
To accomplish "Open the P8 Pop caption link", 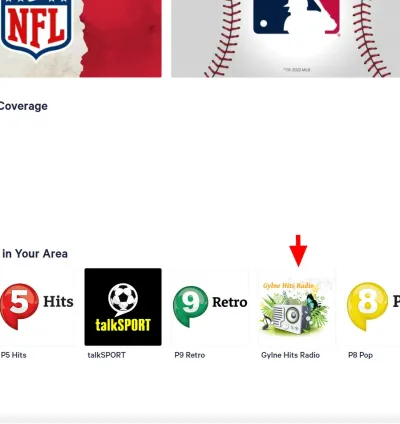I will [x=360, y=355].
